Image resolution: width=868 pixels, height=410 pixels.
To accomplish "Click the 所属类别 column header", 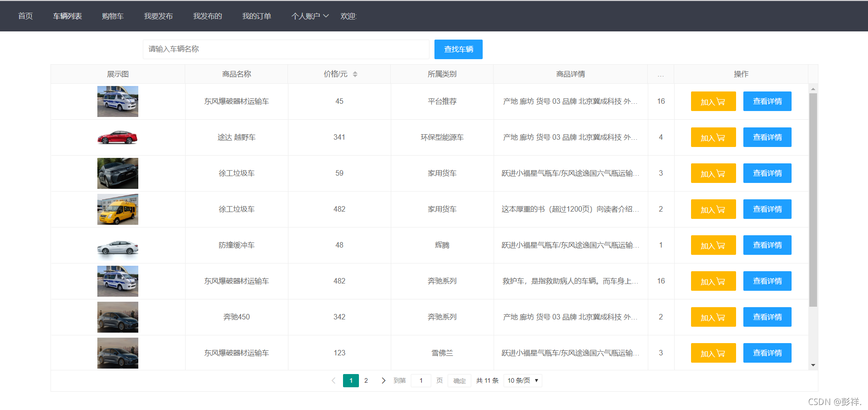I will (x=442, y=74).
